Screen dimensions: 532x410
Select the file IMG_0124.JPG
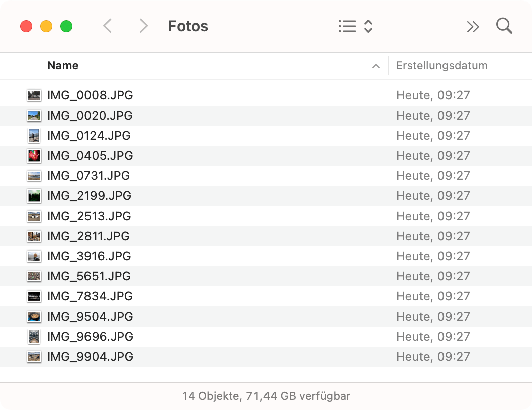point(88,136)
